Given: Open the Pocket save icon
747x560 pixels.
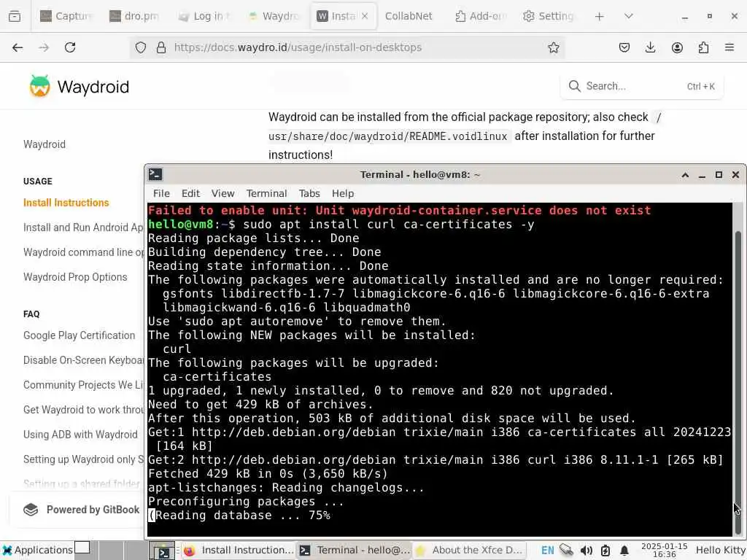Looking at the screenshot, I should click(624, 47).
